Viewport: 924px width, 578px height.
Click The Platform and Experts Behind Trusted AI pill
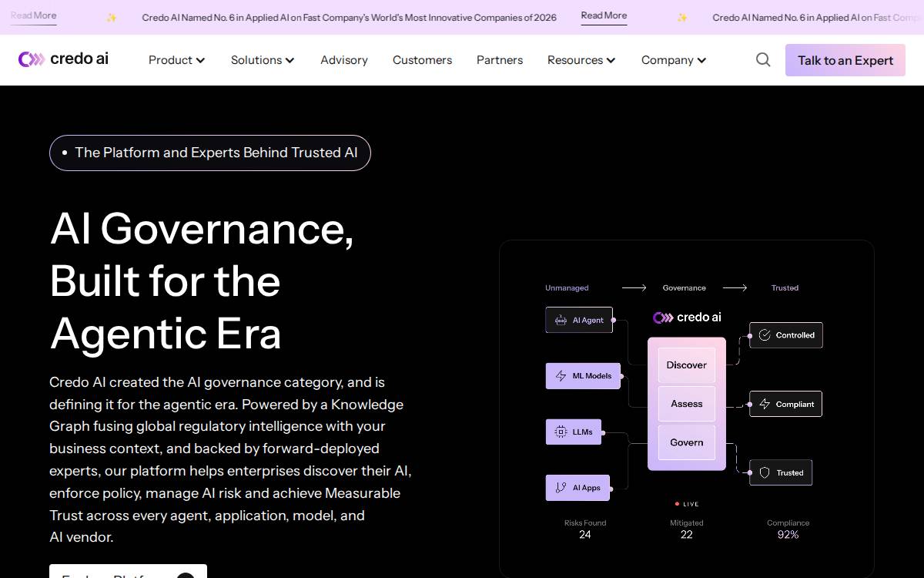[x=210, y=153]
